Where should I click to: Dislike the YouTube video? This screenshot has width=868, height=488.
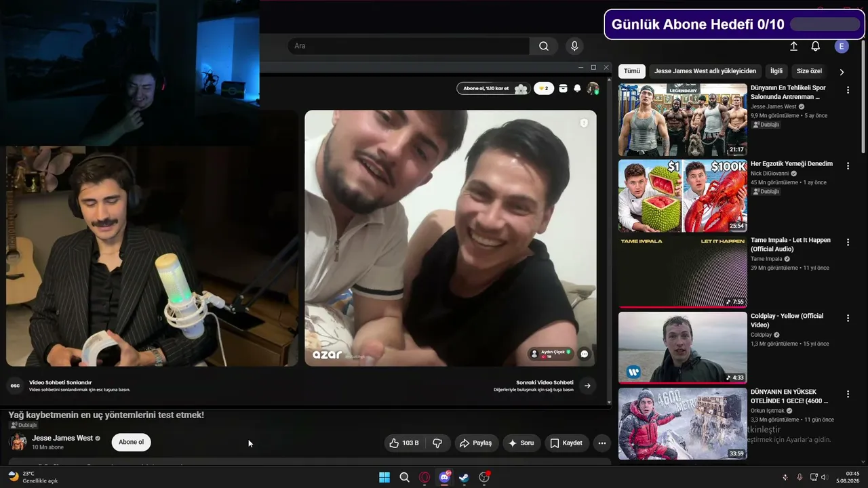437,443
